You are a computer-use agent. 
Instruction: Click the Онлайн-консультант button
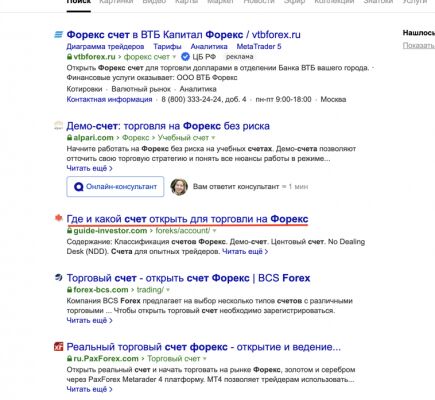(x=115, y=187)
